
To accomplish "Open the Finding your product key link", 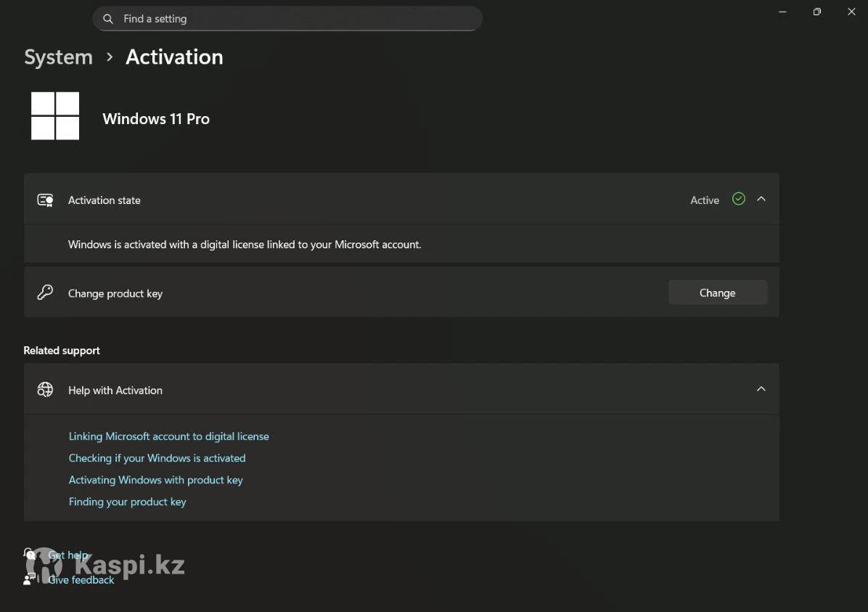I will coord(127,502).
